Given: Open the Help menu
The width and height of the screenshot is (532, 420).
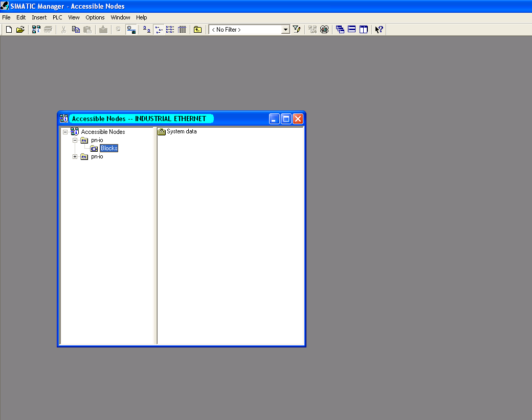Looking at the screenshot, I should coord(142,17).
